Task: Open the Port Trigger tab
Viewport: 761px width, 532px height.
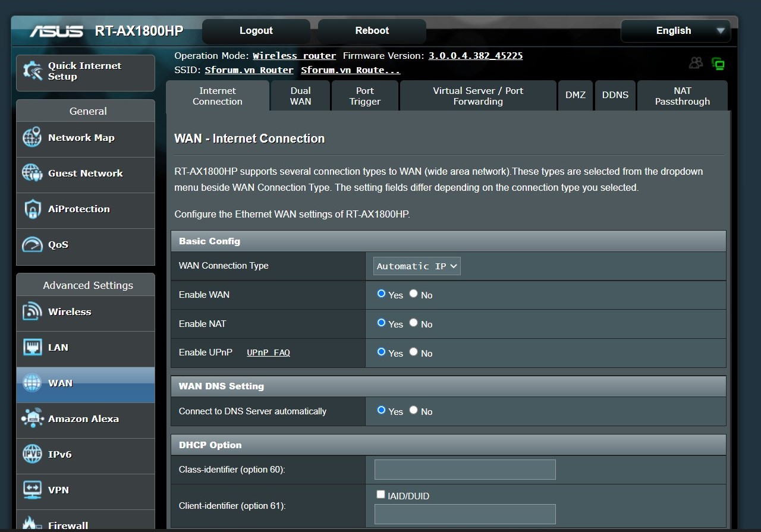Action: [365, 96]
